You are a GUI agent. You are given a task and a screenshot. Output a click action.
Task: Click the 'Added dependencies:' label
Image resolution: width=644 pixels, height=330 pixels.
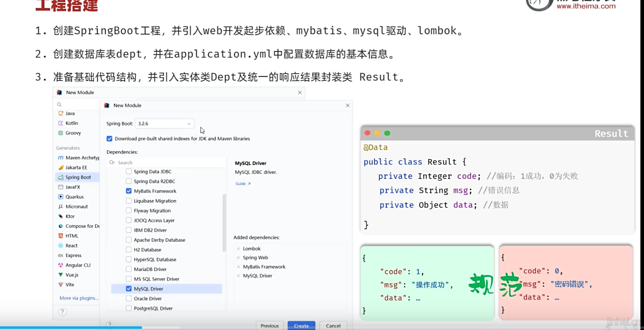click(256, 237)
